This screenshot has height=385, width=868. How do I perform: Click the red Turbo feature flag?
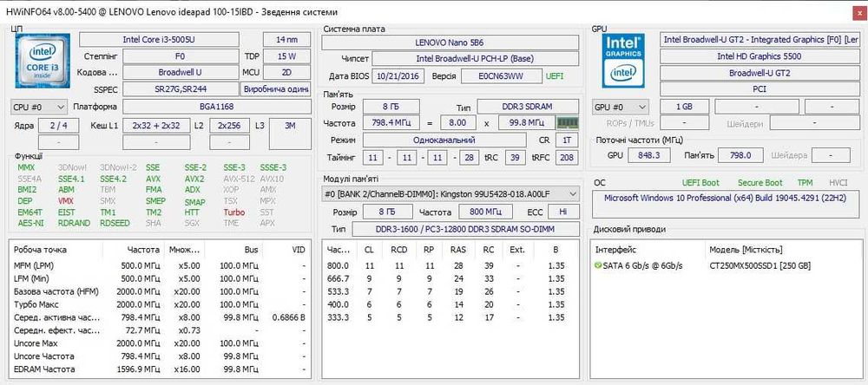pos(233,212)
